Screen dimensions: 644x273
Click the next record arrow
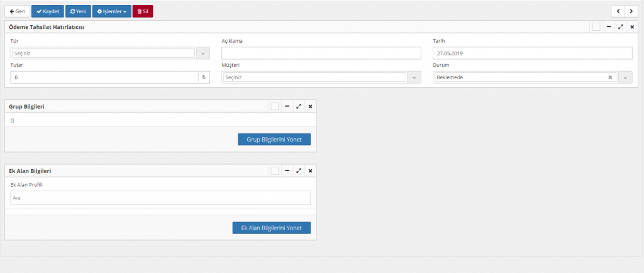[x=631, y=11]
